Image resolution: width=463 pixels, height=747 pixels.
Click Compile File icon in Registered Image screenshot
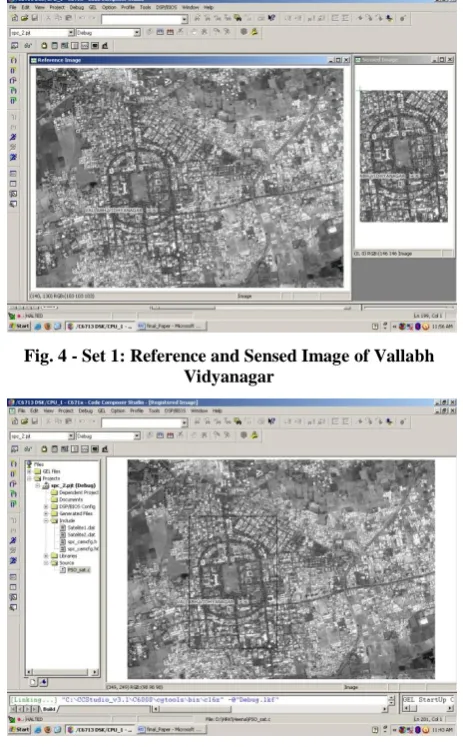[150, 435]
